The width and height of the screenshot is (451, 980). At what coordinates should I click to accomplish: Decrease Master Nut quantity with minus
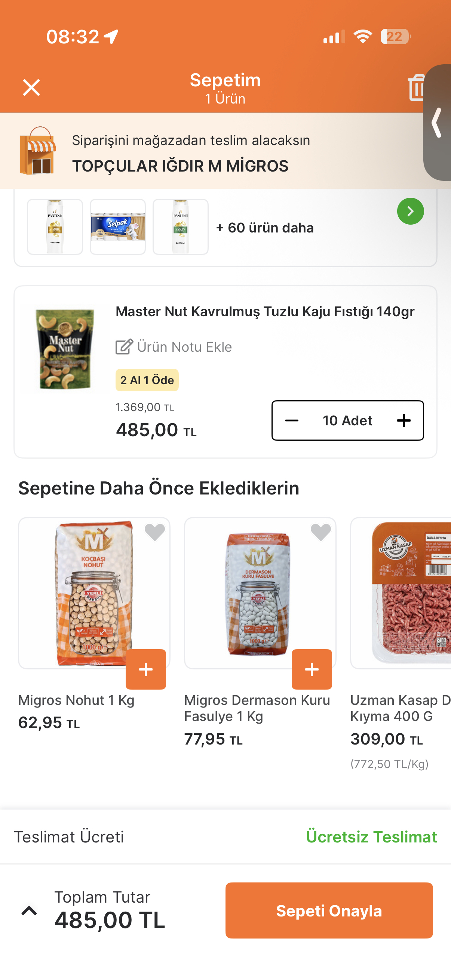(x=292, y=420)
